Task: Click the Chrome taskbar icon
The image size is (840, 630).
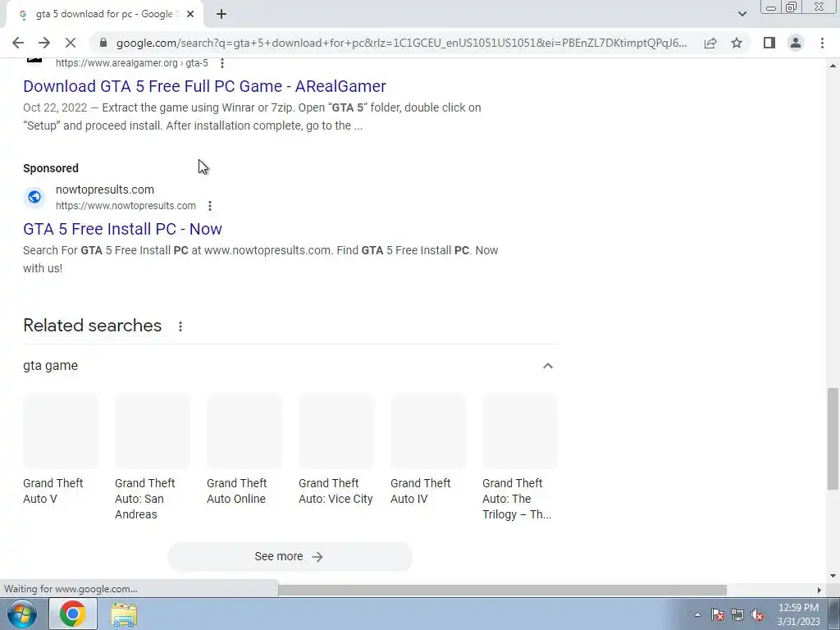Action: click(73, 614)
